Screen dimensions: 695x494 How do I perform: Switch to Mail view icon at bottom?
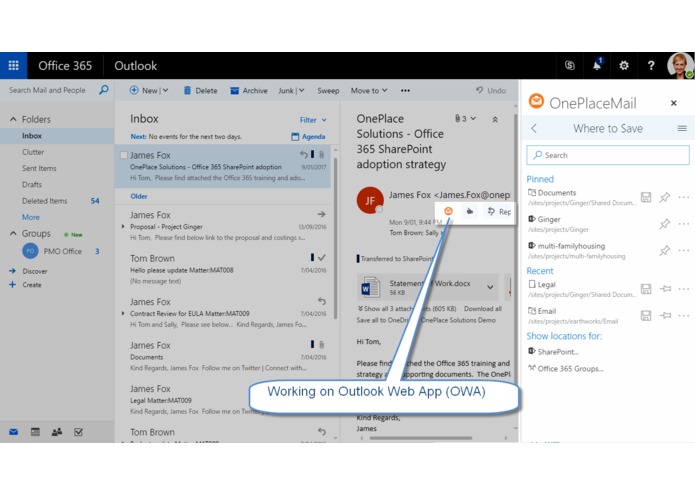pos(13,432)
